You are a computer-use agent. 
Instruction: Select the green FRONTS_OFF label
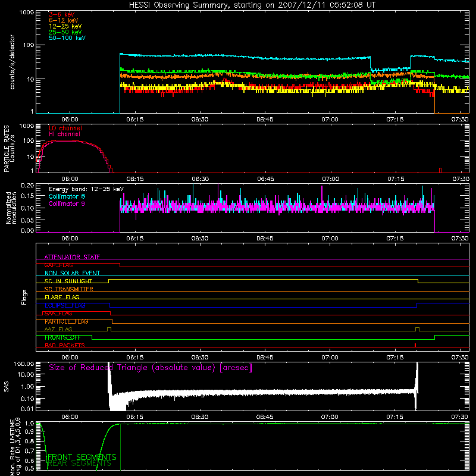[x=62, y=337]
